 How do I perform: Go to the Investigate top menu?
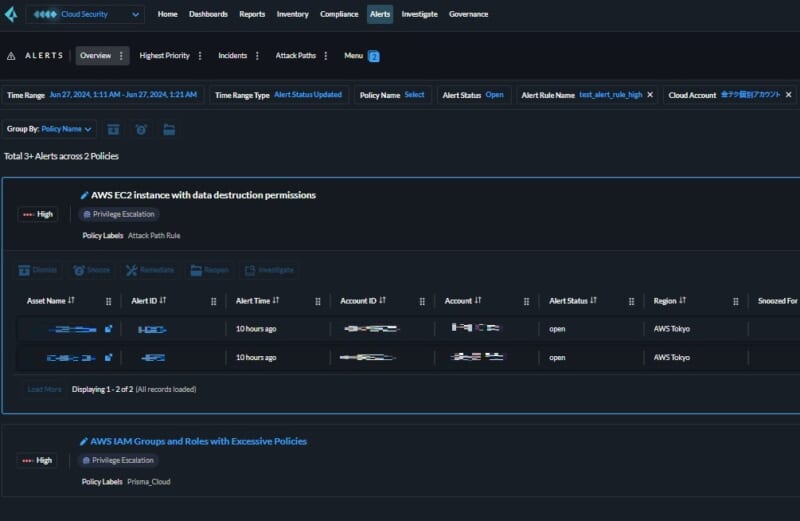419,15
